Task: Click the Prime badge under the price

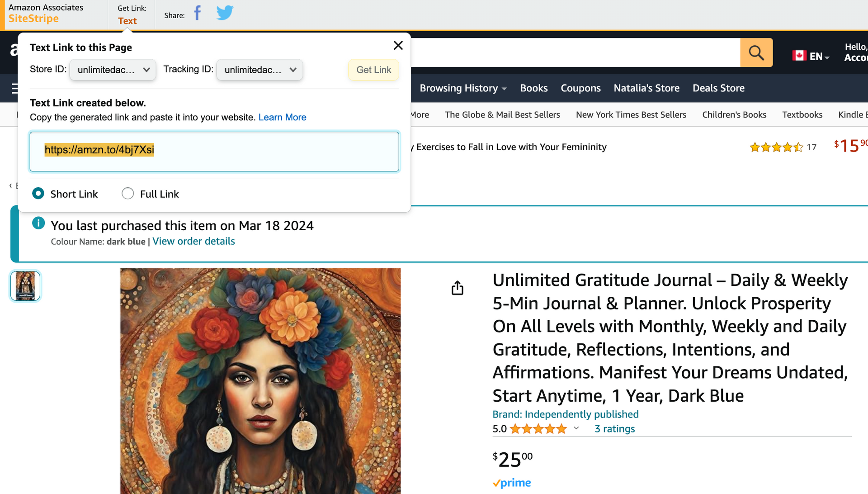Action: 512,483
